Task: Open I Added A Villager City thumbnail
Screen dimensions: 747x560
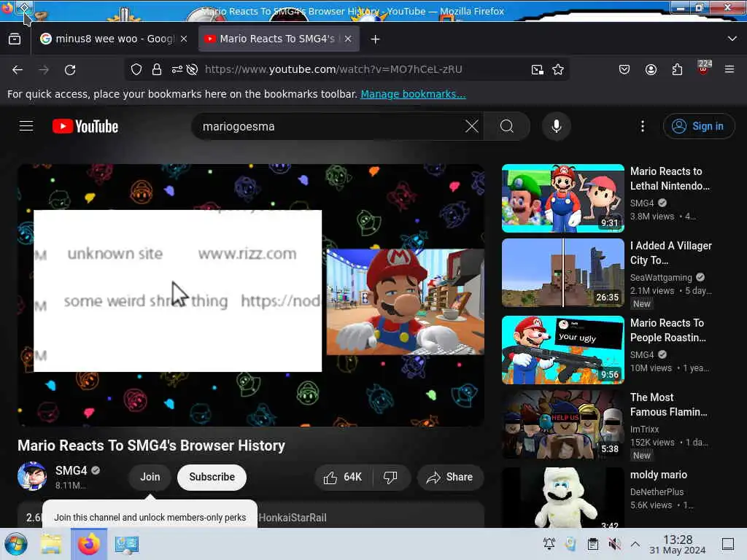Action: pyautogui.click(x=563, y=273)
